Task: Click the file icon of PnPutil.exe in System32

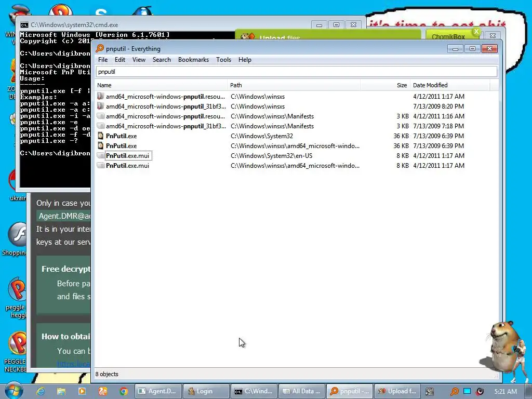Action: point(100,136)
